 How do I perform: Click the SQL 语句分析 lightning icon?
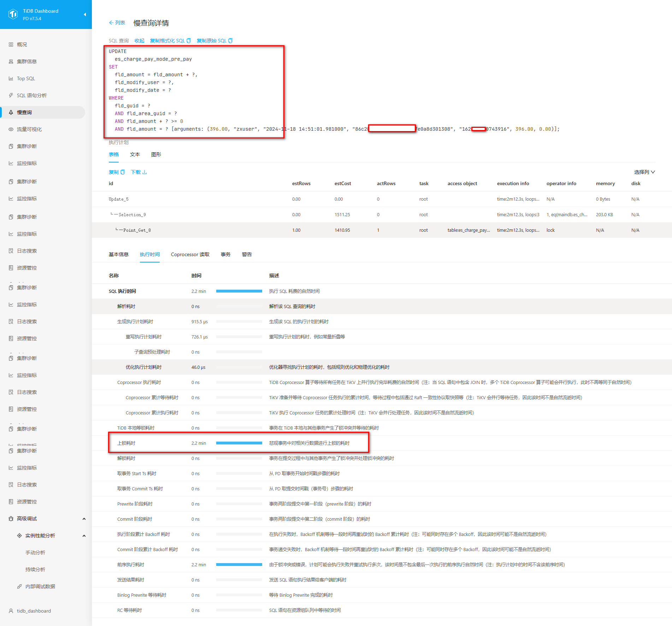(x=11, y=95)
